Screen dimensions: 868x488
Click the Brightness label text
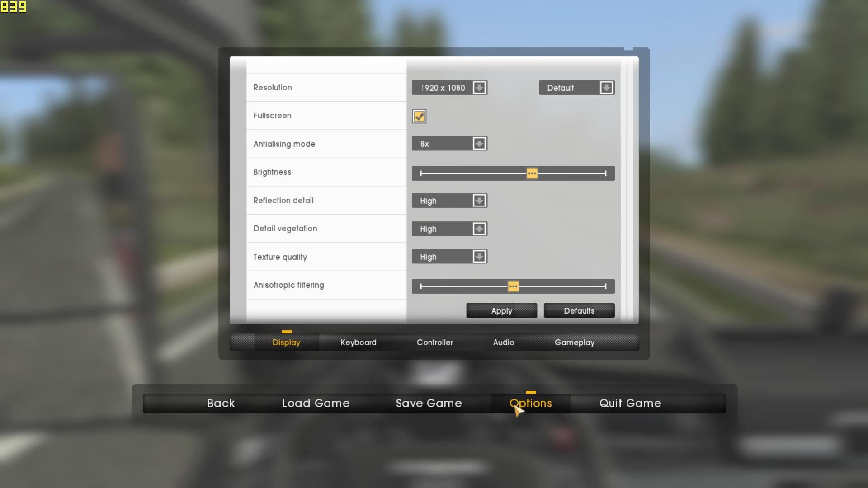(x=272, y=172)
